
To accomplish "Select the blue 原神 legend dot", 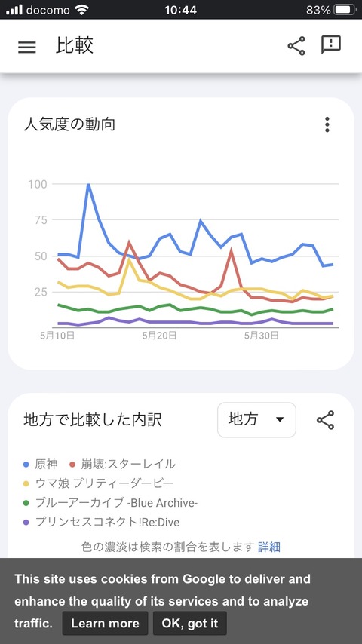I will (x=26, y=465).
